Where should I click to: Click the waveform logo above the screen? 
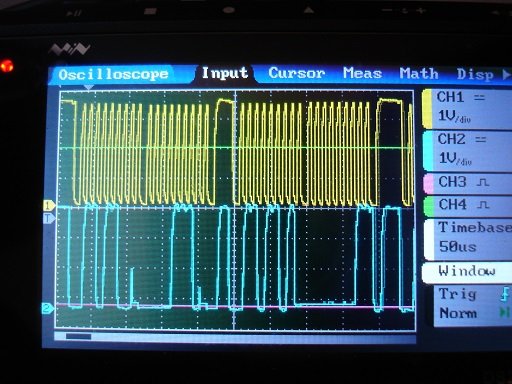(69, 49)
